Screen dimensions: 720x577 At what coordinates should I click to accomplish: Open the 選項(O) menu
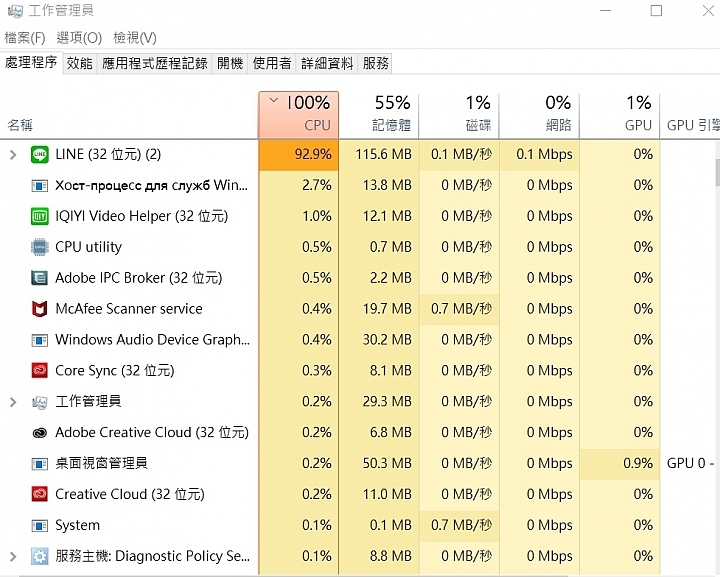79,38
